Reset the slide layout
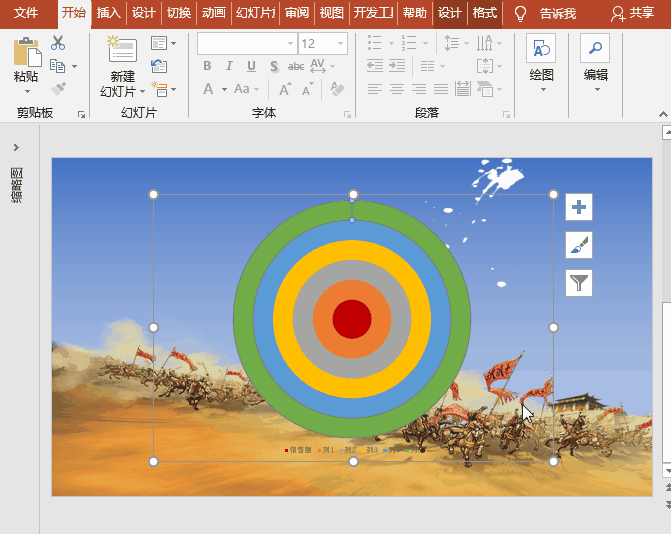Image resolution: width=671 pixels, height=534 pixels. tap(159, 66)
